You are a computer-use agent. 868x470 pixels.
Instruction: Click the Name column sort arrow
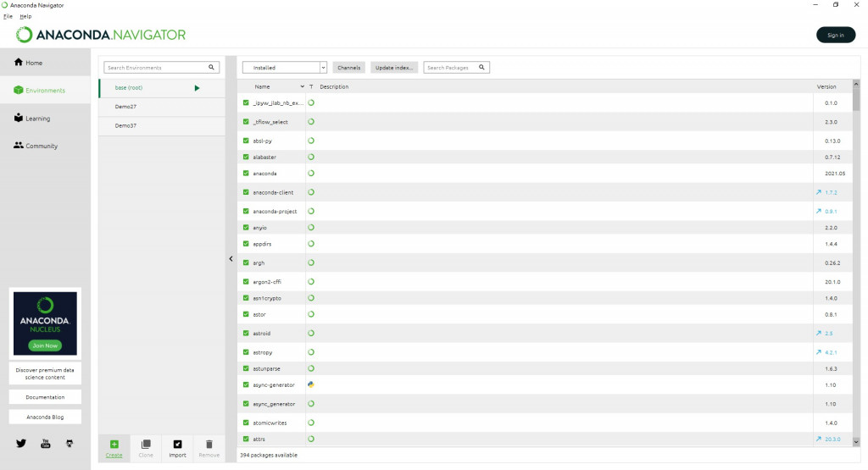[303, 87]
